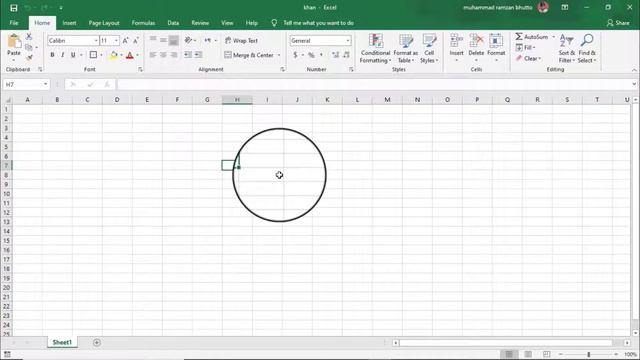Open Cell Styles gallery
640x360 pixels.
pos(429,48)
